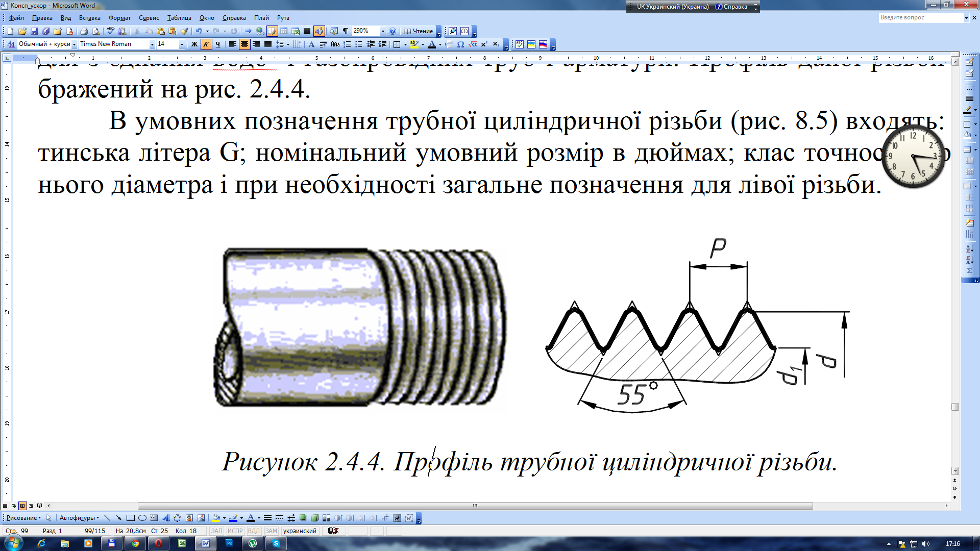
Task: Click the Superscript x² icon
Action: (484, 44)
